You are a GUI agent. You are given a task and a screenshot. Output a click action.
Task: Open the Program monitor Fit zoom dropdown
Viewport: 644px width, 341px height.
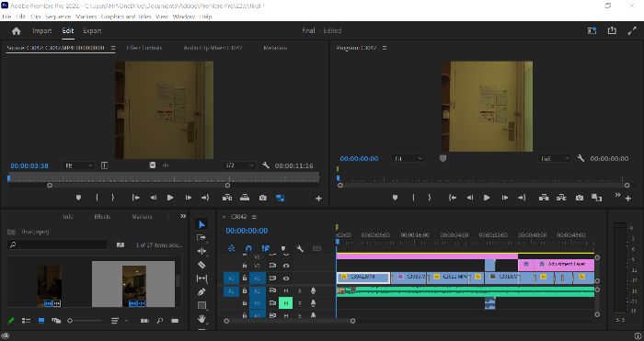pos(408,158)
